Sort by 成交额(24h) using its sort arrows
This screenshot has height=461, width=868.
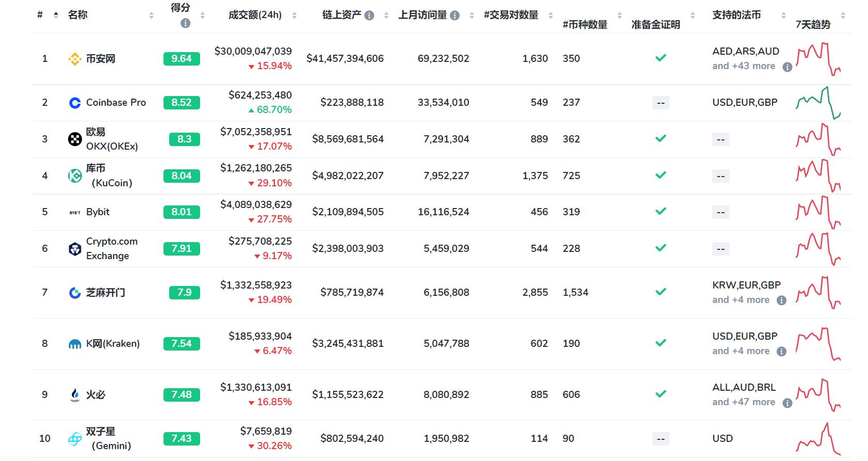click(294, 15)
